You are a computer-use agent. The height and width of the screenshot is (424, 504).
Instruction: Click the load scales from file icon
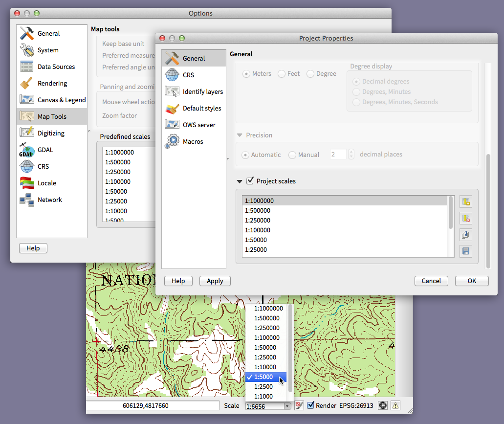click(x=466, y=235)
